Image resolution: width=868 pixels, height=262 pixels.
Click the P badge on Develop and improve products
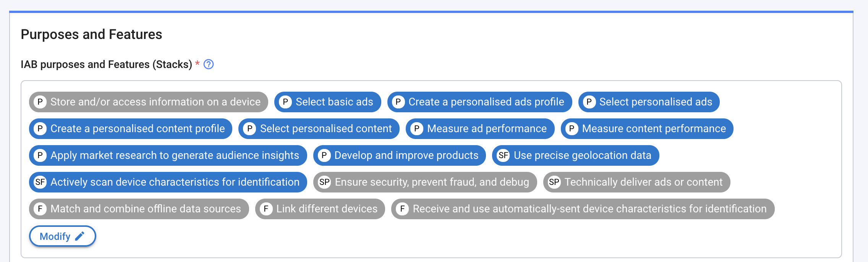[x=324, y=155]
